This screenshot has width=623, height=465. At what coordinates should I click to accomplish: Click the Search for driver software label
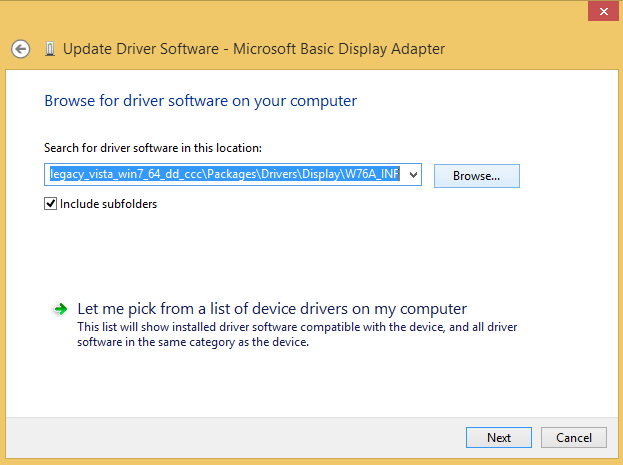point(152,148)
